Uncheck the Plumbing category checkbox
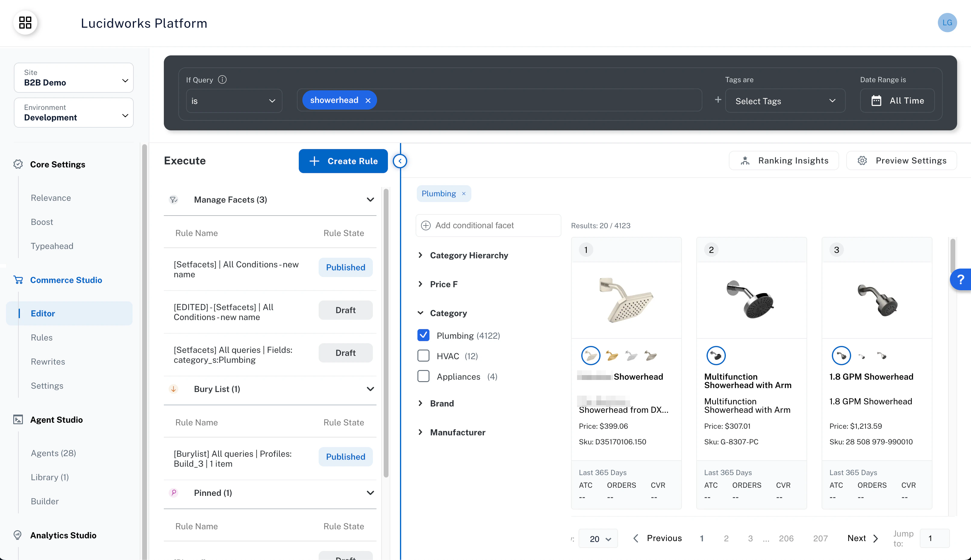Viewport: 971px width, 560px height. point(423,335)
